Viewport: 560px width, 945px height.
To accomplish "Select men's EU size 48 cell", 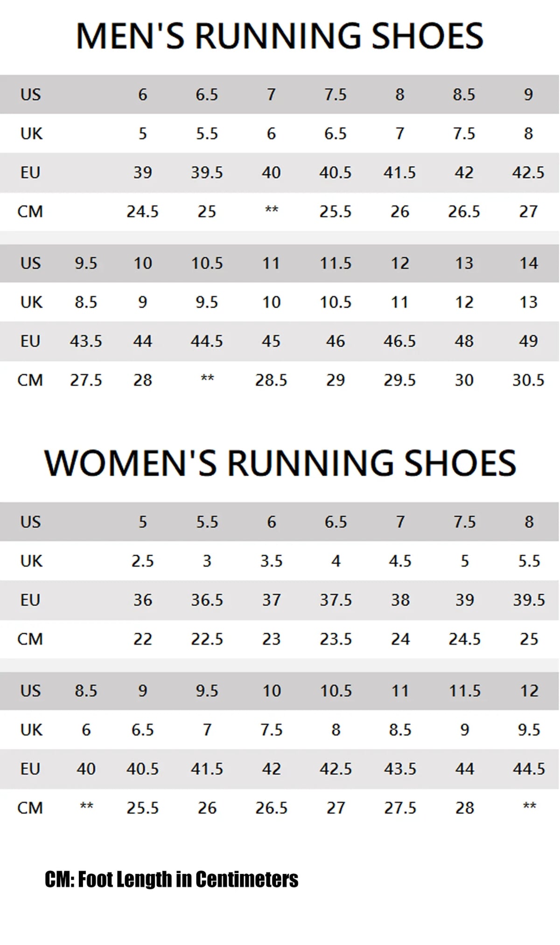I will tap(464, 341).
